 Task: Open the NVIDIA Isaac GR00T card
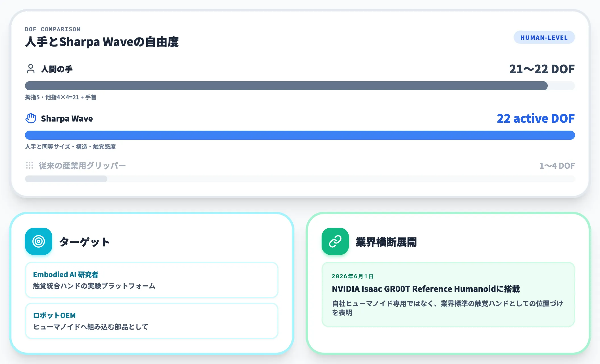448,294
